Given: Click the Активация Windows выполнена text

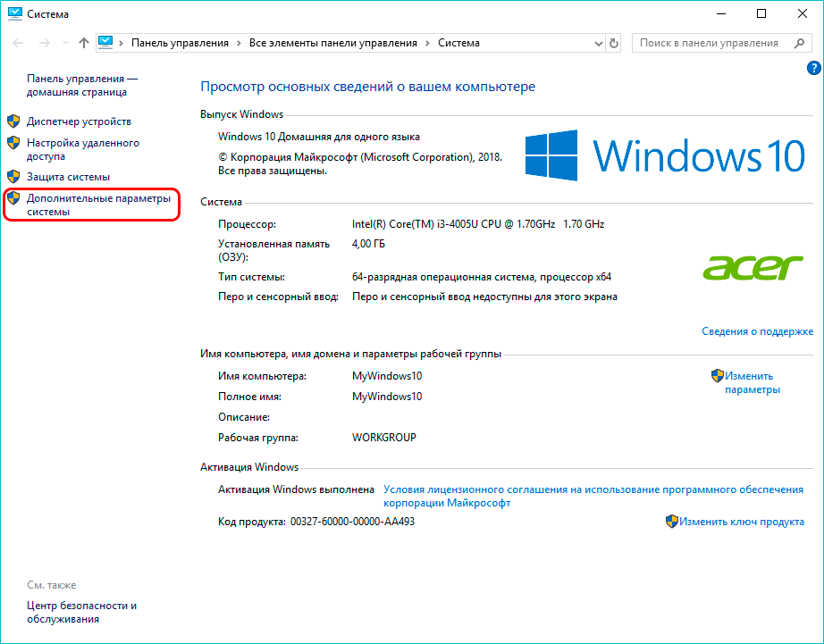Looking at the screenshot, I should point(296,489).
